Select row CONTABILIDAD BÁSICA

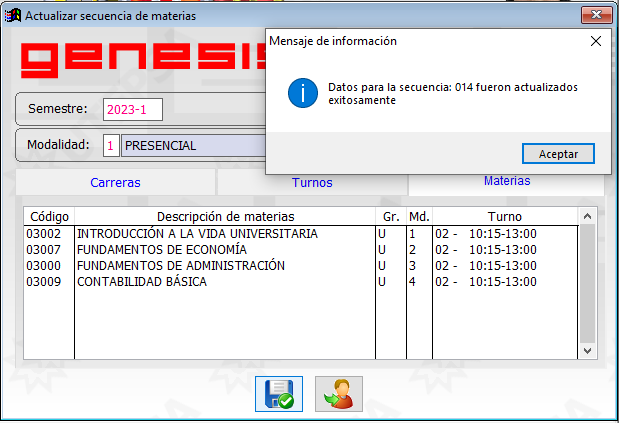click(x=301, y=282)
